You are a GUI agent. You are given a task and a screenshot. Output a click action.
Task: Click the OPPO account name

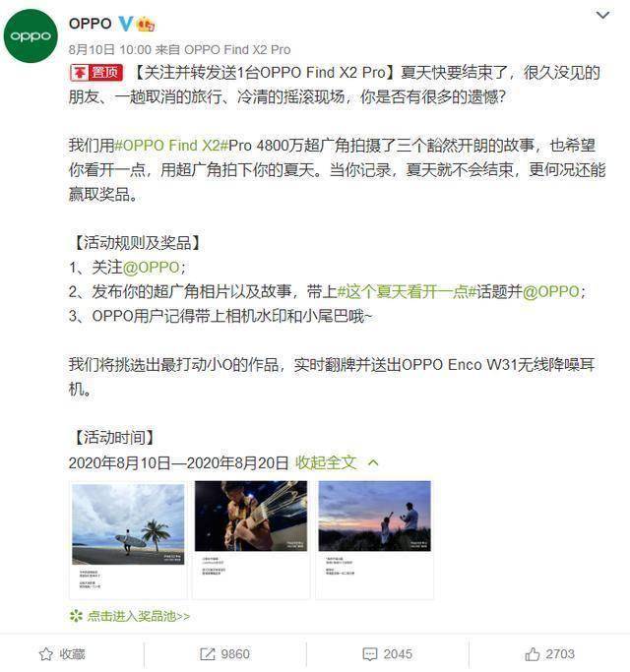pos(91,24)
